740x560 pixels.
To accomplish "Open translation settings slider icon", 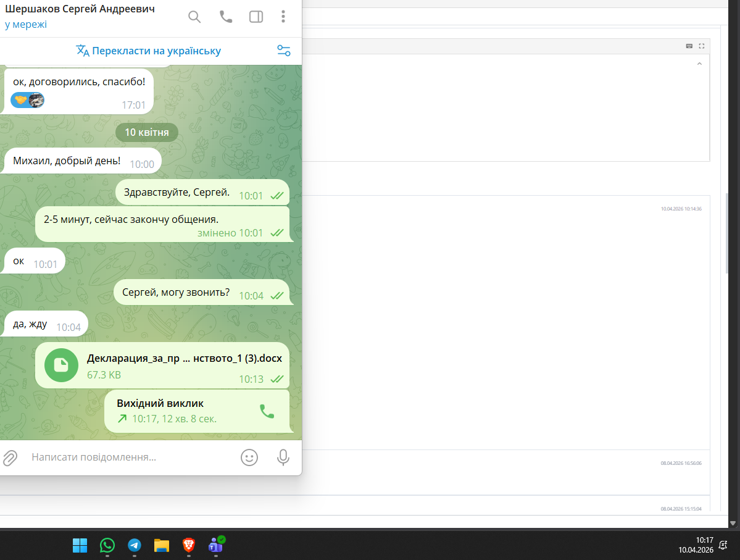I will [284, 51].
